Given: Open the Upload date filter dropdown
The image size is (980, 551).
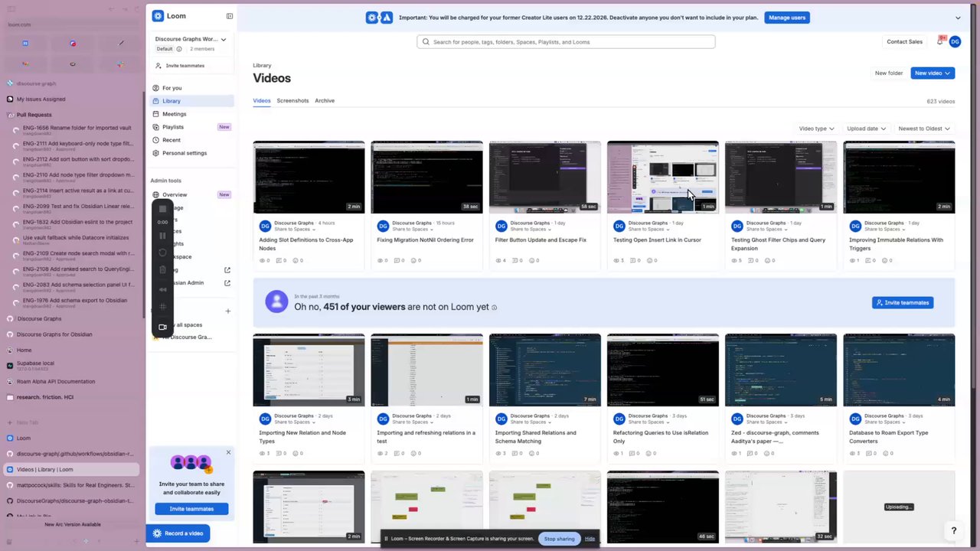Looking at the screenshot, I should (x=866, y=129).
